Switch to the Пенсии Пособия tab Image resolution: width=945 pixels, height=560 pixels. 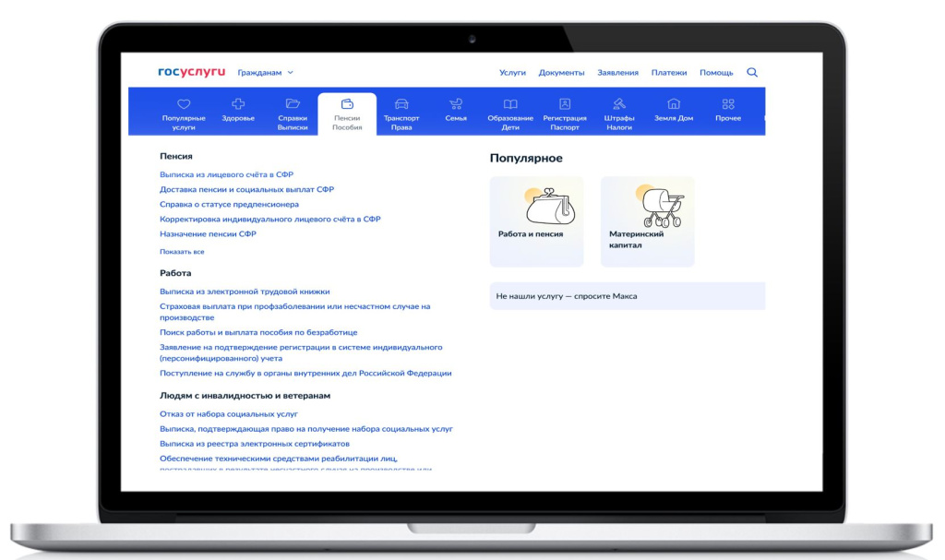tap(347, 114)
